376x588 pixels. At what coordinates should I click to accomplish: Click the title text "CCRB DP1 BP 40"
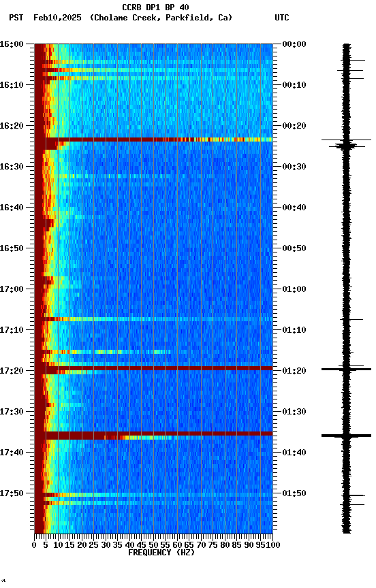[x=155, y=7]
